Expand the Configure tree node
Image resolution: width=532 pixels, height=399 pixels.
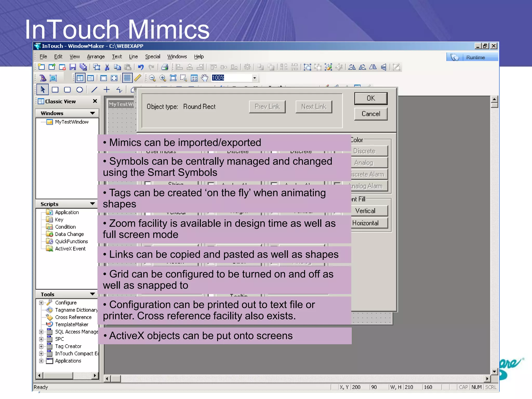tap(41, 303)
